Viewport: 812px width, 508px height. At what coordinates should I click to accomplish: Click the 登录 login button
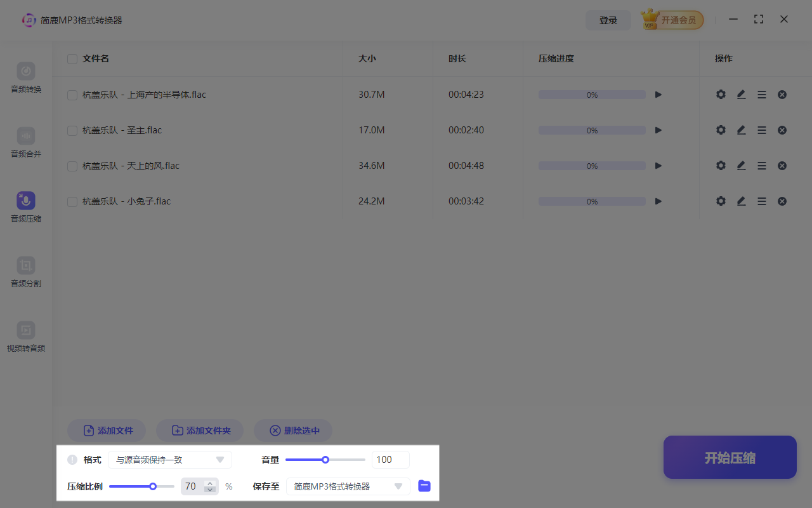click(x=608, y=20)
